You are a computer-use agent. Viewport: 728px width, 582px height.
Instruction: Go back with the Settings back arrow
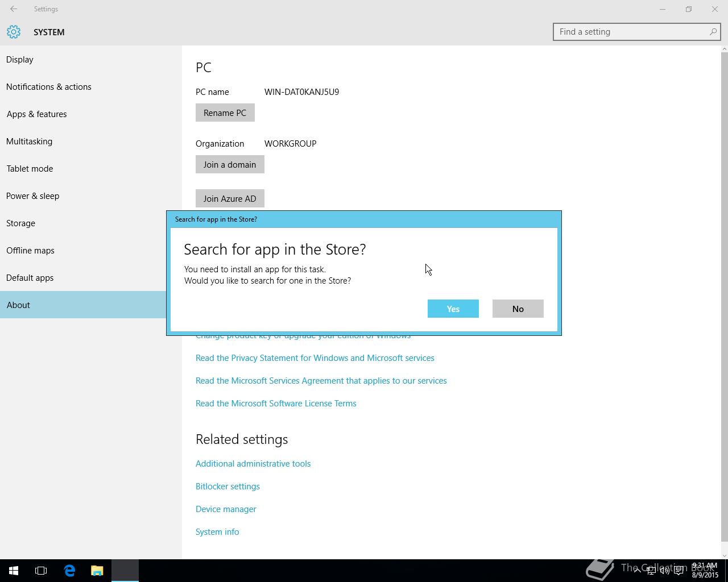(x=14, y=9)
